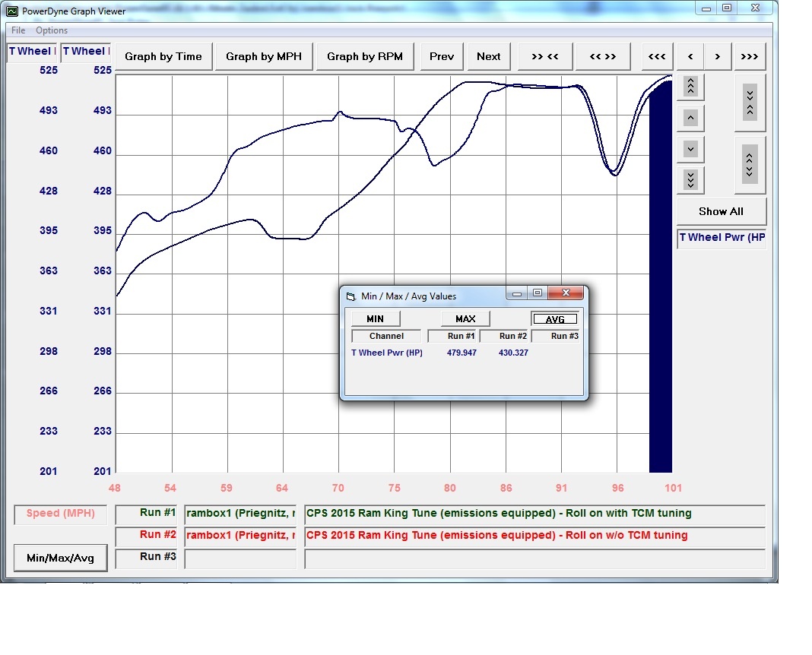
Task: Nudge graph left with single '<' arrow
Action: click(x=690, y=56)
